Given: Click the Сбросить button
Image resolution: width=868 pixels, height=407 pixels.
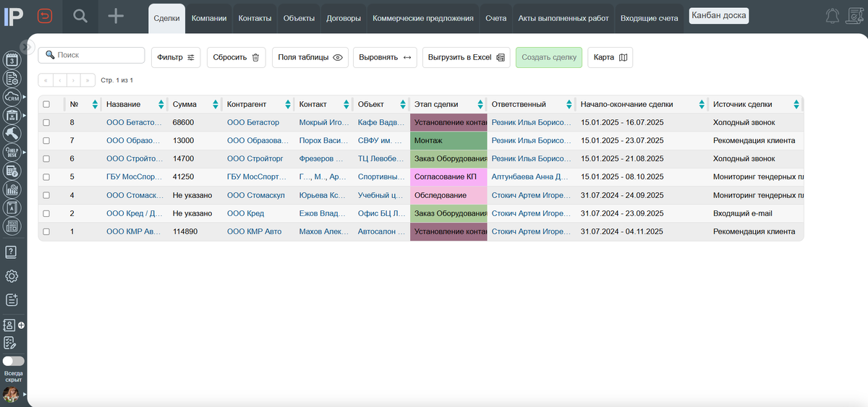Looking at the screenshot, I should pos(237,57).
